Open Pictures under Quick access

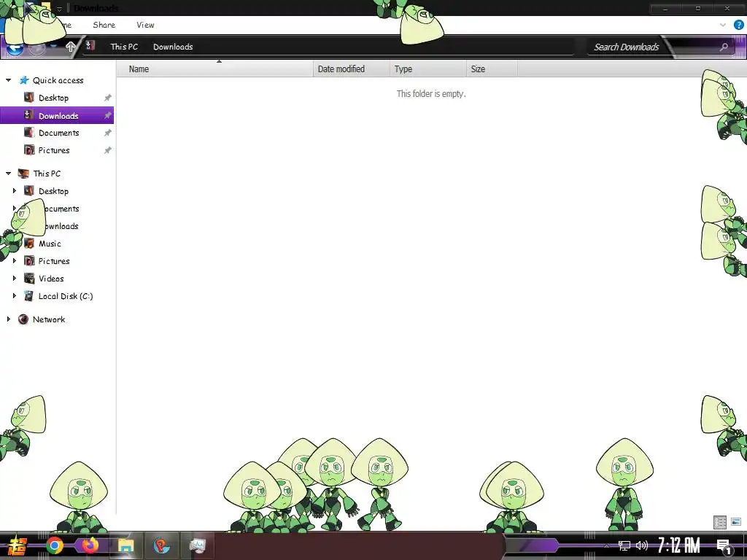click(54, 150)
